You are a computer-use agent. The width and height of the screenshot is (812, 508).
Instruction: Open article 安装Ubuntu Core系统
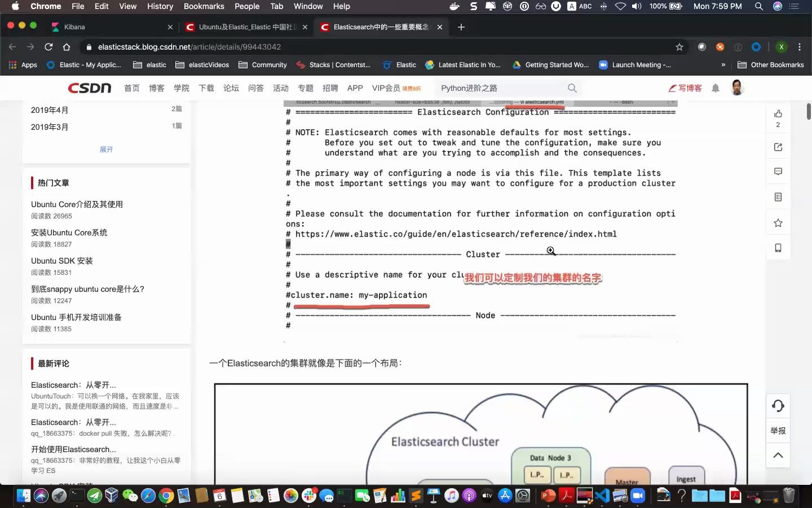[x=69, y=233]
